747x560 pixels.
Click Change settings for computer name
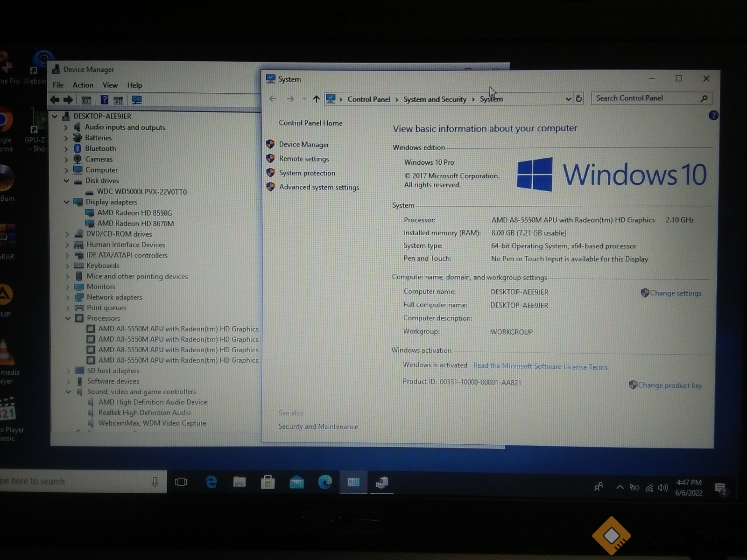676,293
